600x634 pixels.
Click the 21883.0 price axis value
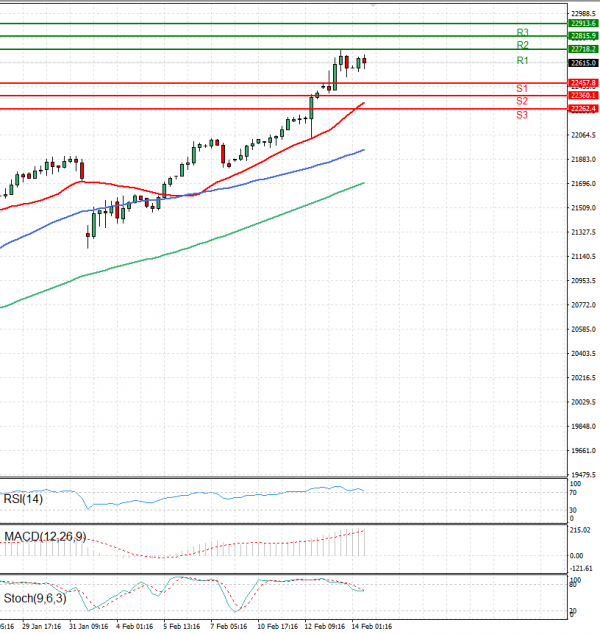pyautogui.click(x=583, y=159)
